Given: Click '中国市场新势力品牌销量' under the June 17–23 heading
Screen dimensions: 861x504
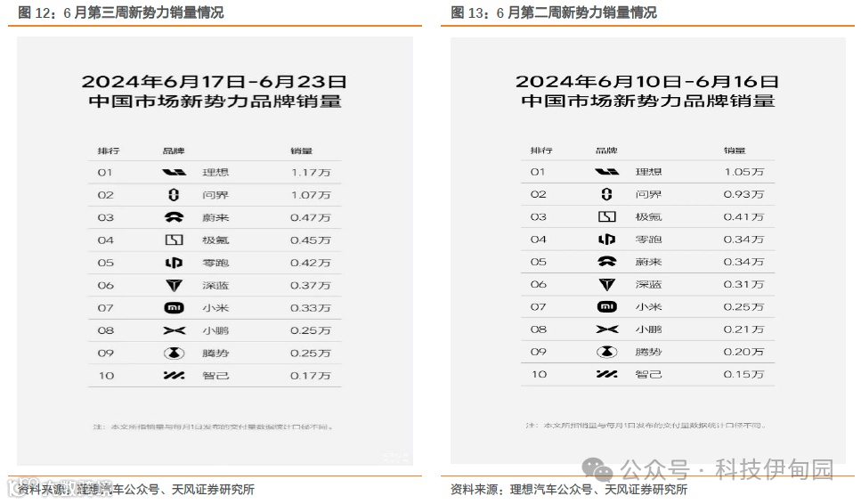Looking at the screenshot, I should click(x=215, y=102).
